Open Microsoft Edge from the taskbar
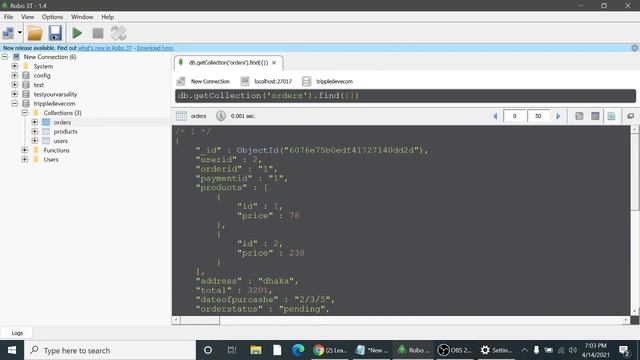 [x=298, y=350]
